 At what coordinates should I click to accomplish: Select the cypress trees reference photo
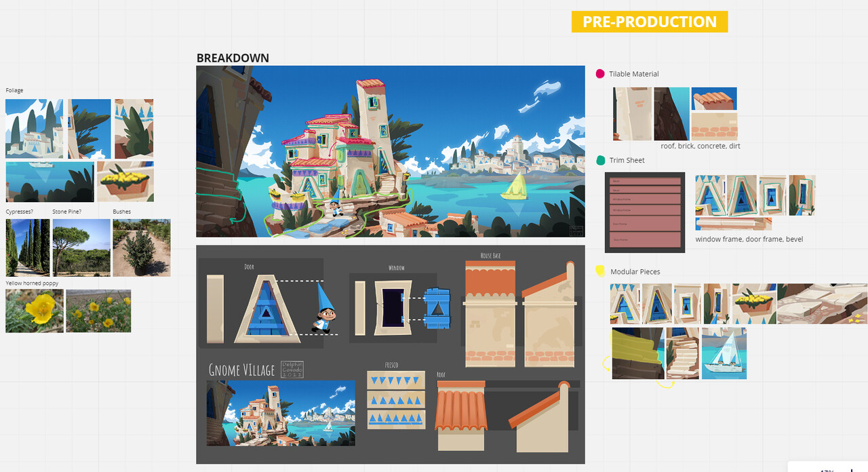coord(27,248)
